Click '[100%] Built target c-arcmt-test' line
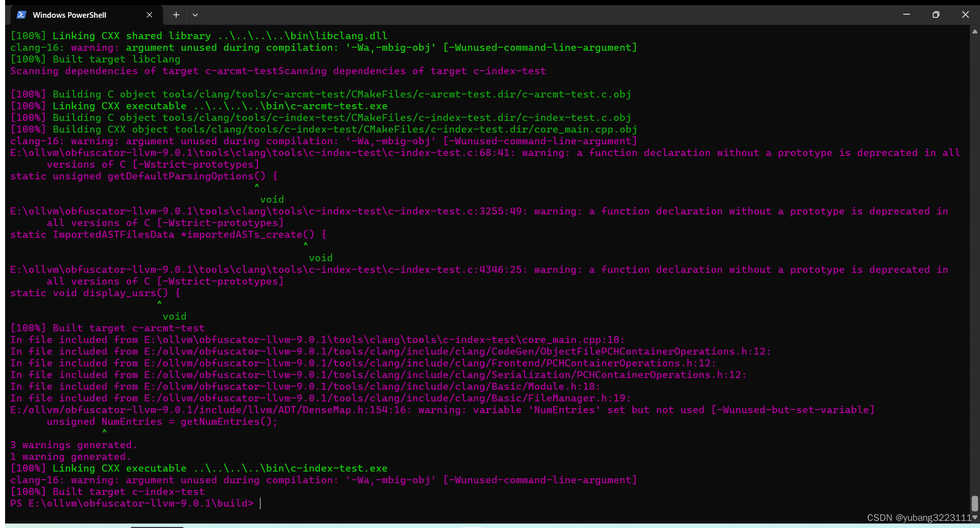 click(x=108, y=328)
